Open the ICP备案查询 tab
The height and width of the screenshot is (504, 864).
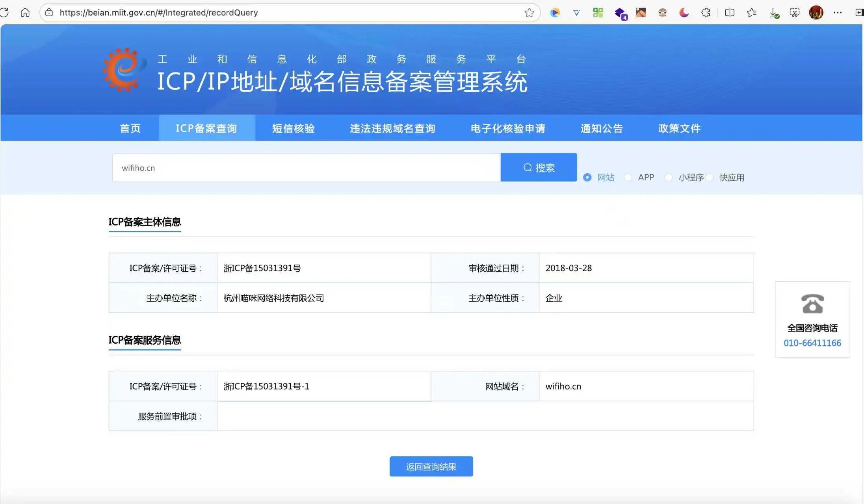tap(206, 128)
